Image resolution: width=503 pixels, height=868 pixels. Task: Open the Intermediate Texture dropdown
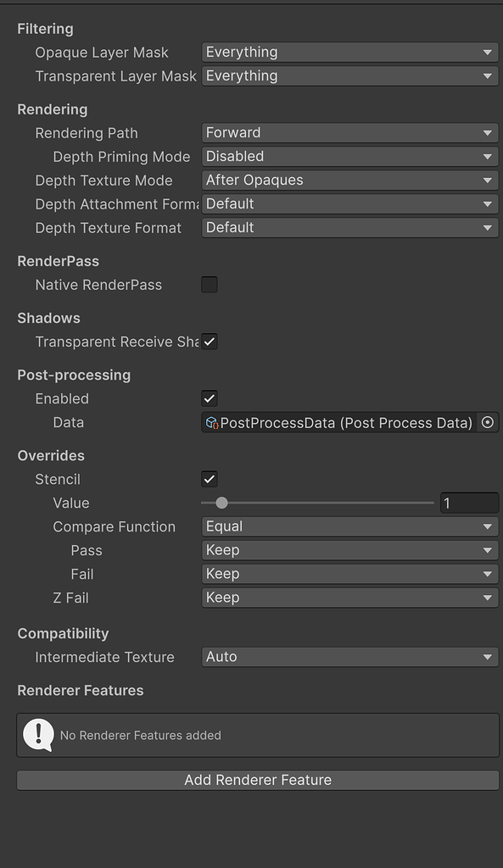(x=349, y=656)
